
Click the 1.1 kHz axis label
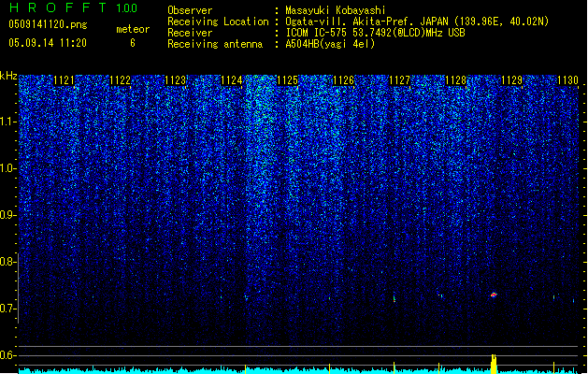8,122
